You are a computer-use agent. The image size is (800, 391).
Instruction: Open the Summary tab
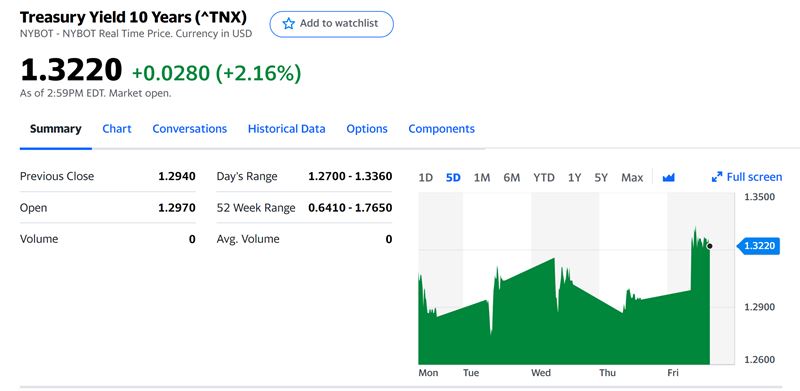(56, 129)
